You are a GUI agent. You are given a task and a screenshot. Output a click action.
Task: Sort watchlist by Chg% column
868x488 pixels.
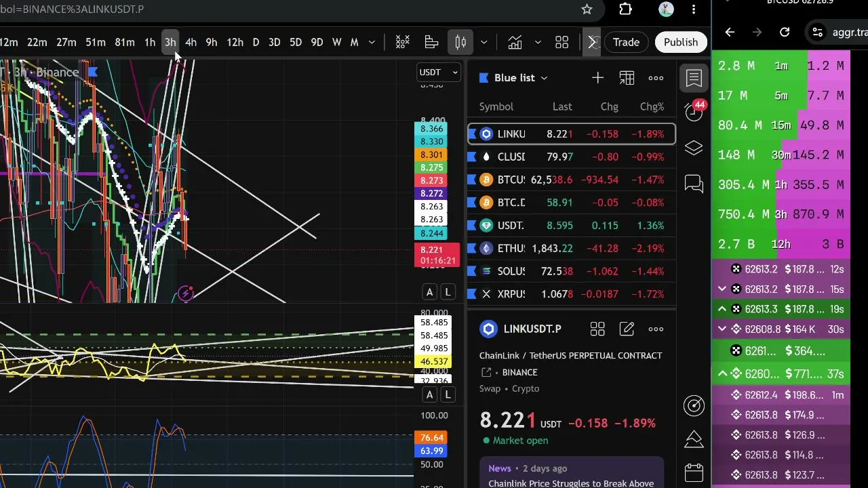pos(652,106)
